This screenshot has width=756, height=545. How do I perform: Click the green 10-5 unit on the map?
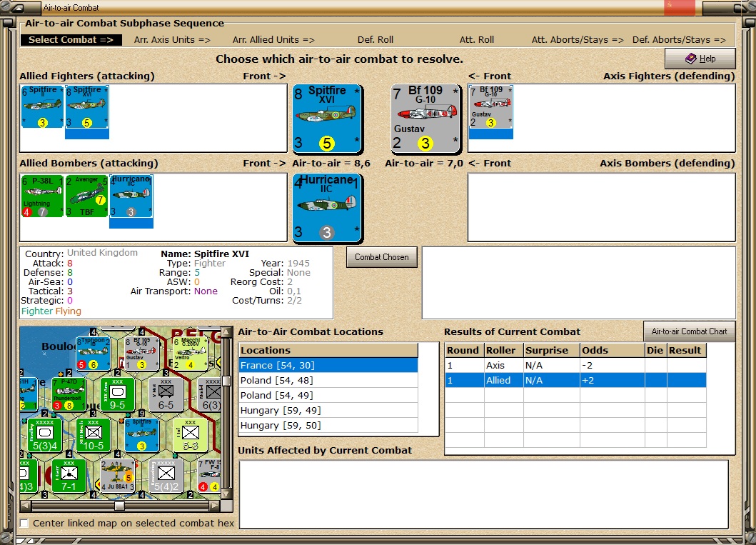(x=94, y=435)
